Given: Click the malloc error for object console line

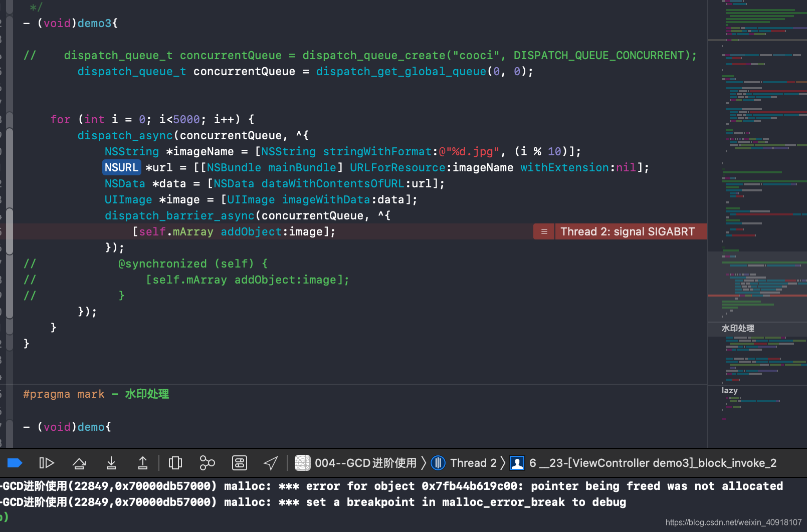Looking at the screenshot, I should [x=391, y=486].
